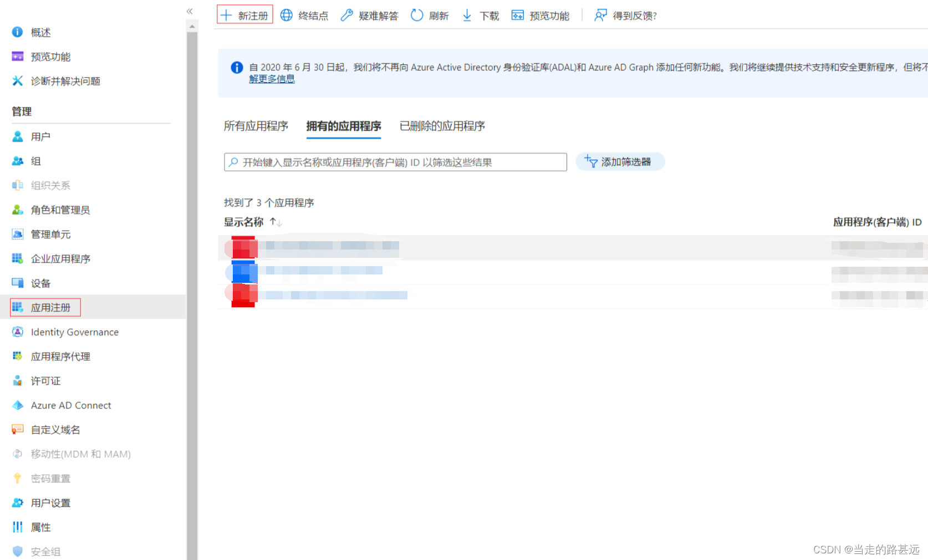Click the 密码重置 key icon

18,478
